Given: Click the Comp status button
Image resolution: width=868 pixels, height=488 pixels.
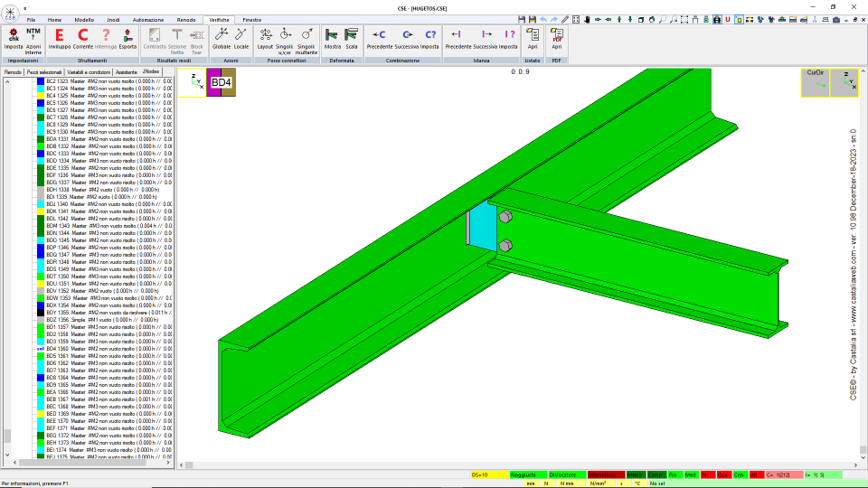Looking at the screenshot, I should coord(656,474).
